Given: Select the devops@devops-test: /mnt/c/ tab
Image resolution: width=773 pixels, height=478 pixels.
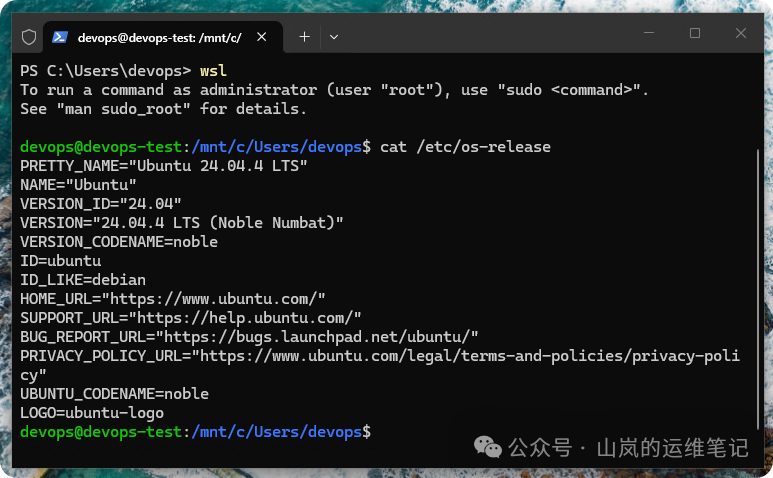Looking at the screenshot, I should click(163, 37).
